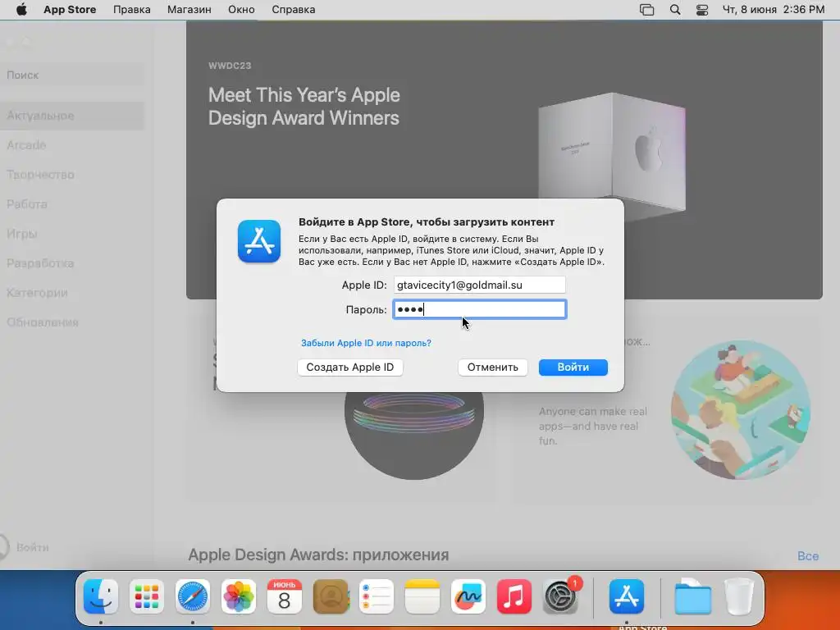840x630 pixels.
Task: Click Apple Design Awards: приложения heading
Action: pyautogui.click(x=318, y=555)
